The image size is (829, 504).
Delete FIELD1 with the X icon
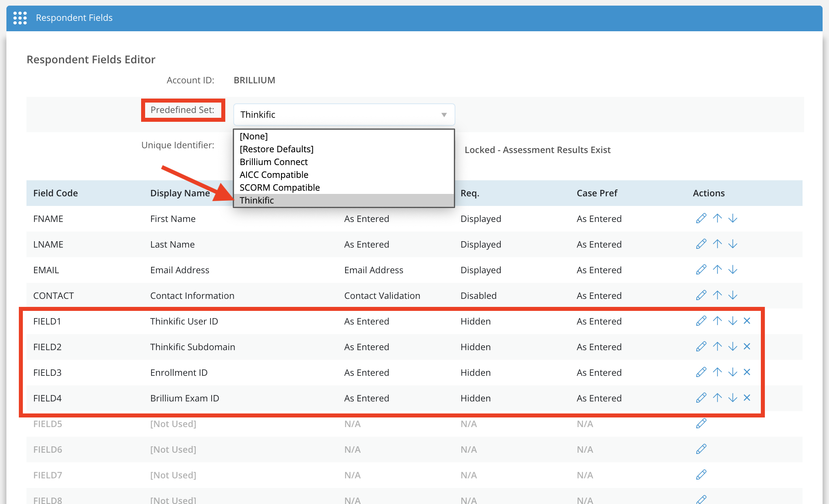(747, 321)
